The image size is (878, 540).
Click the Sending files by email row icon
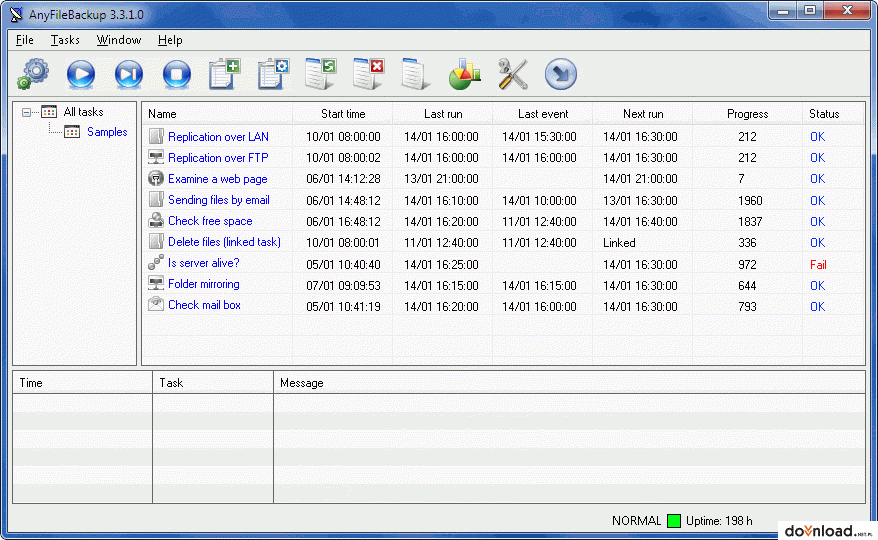(x=156, y=199)
